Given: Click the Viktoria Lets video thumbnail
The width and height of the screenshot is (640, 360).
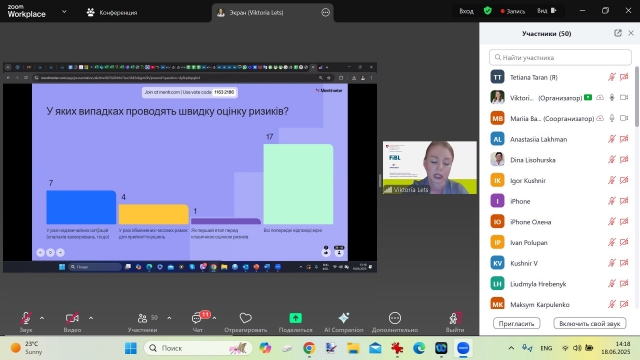Looking at the screenshot, I should (430, 167).
